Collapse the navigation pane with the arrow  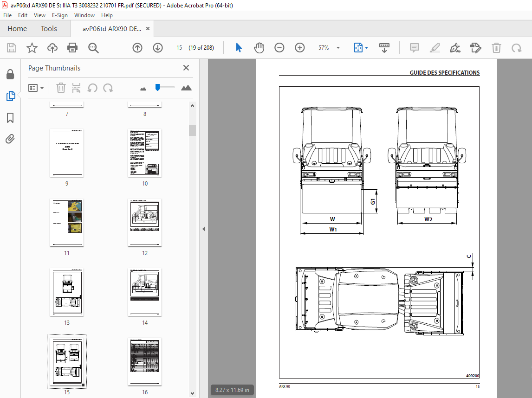204,229
